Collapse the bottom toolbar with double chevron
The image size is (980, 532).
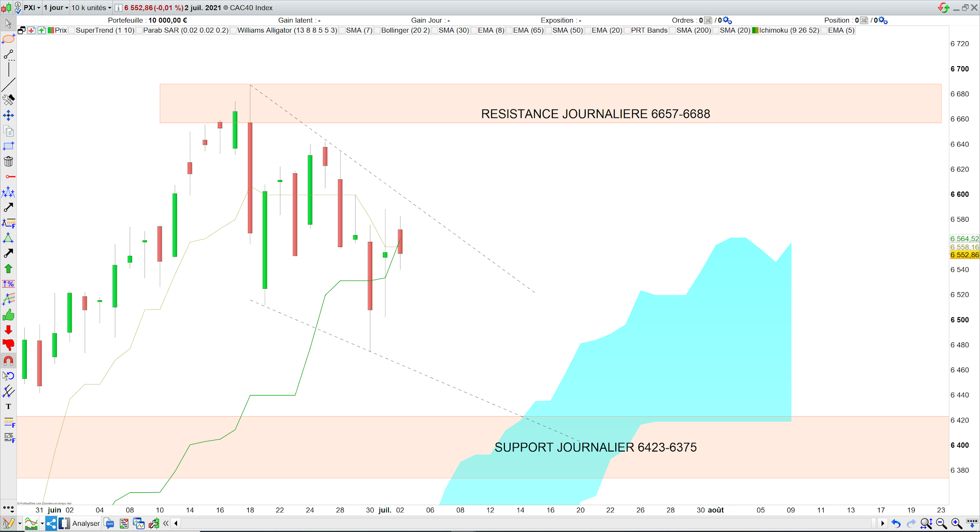166,523
